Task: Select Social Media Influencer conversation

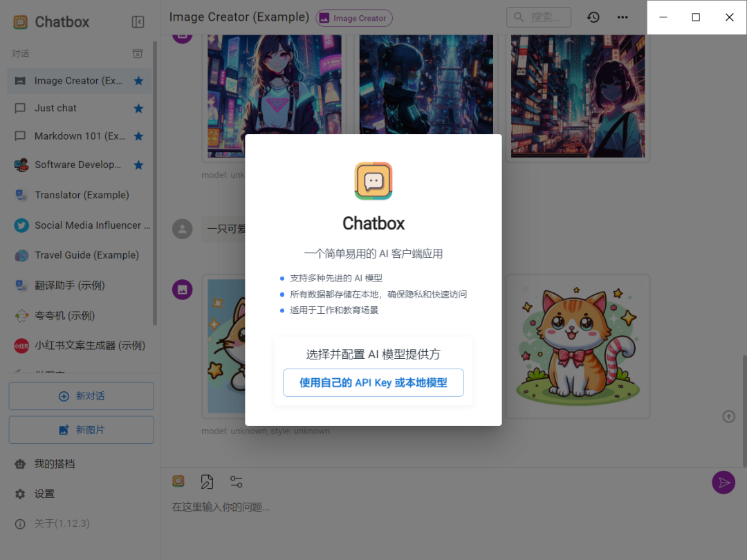Action: click(x=80, y=225)
